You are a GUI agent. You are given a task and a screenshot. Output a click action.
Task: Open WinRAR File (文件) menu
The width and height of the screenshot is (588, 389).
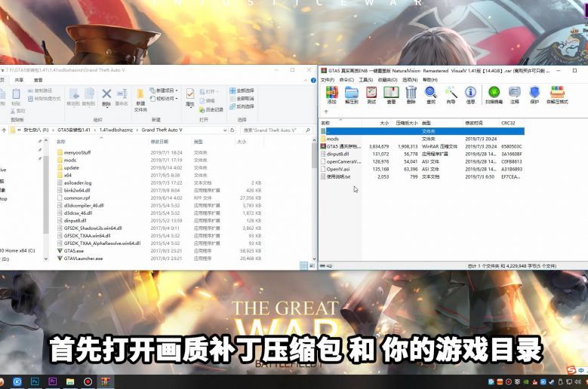328,80
